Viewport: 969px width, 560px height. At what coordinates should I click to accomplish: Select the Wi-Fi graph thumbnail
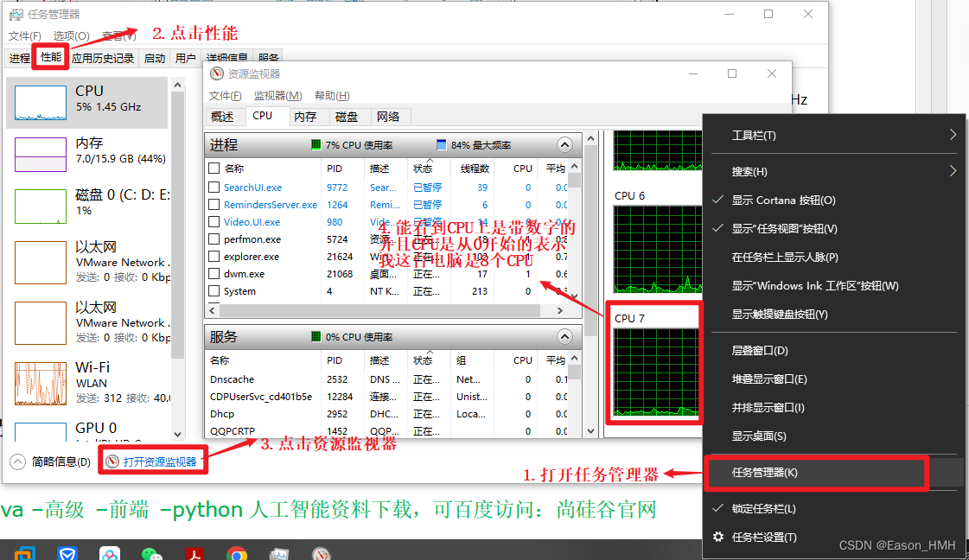click(40, 383)
